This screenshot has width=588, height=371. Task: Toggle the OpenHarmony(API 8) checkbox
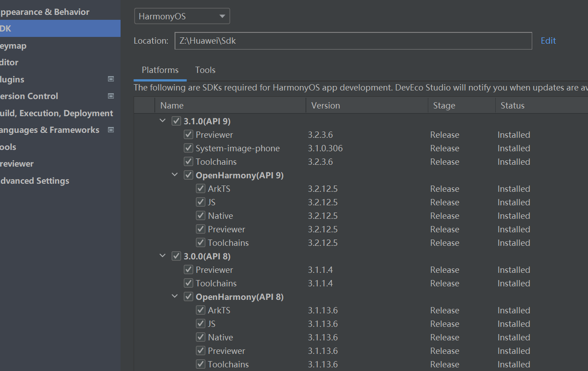pyautogui.click(x=189, y=297)
